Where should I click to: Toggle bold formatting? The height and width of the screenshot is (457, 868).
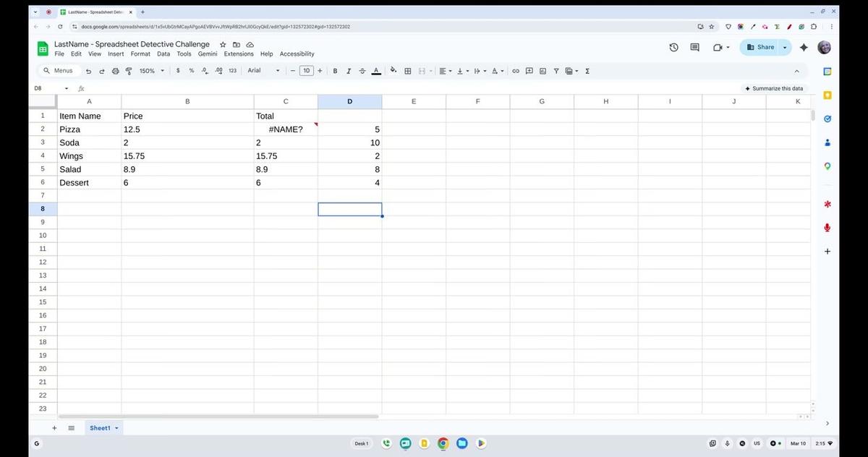pos(336,71)
